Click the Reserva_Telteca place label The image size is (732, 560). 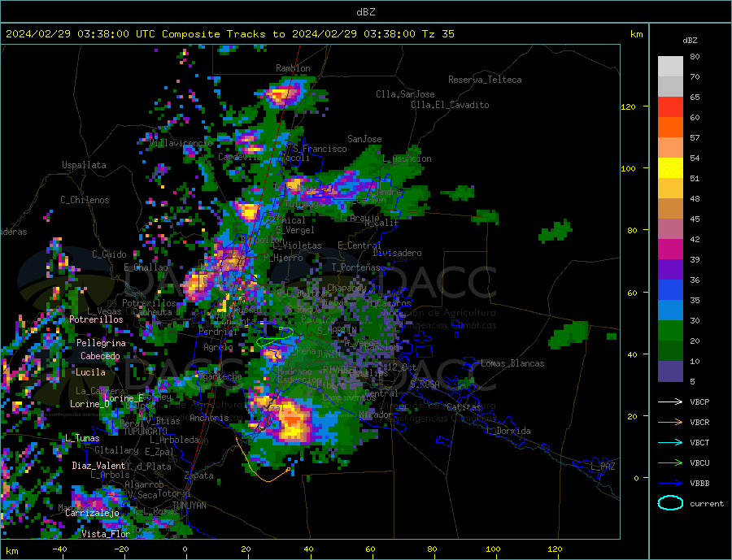pos(485,80)
